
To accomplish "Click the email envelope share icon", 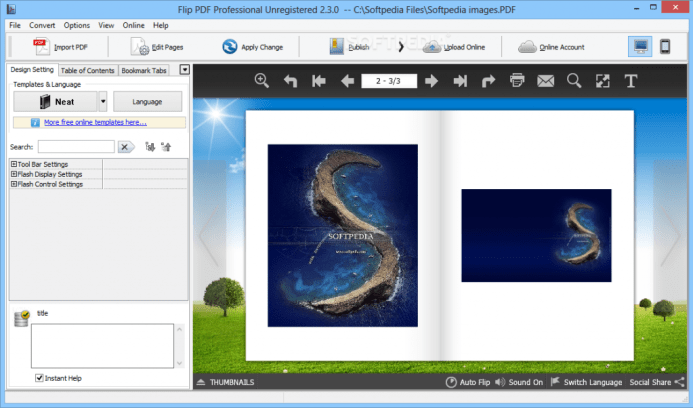I will pos(545,80).
